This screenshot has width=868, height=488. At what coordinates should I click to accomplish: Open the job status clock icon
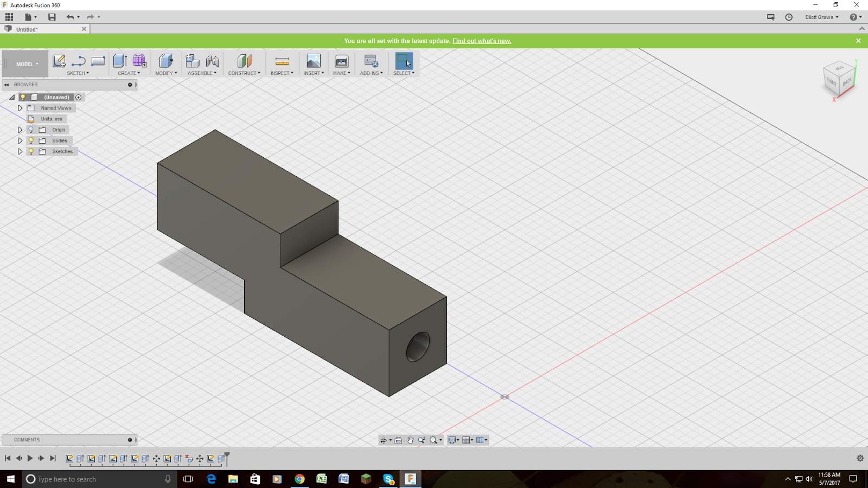pyautogui.click(x=789, y=17)
